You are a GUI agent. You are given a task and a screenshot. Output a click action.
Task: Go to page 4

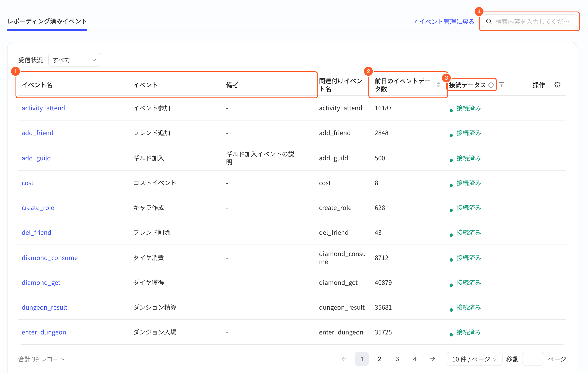tap(415, 359)
